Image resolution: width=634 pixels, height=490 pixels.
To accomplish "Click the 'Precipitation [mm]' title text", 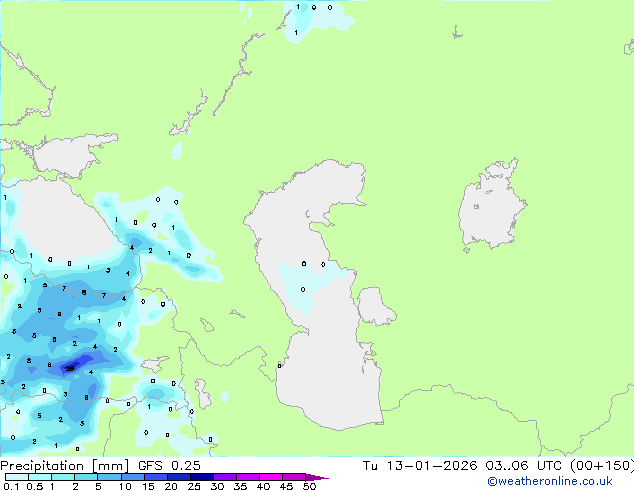I will tap(65, 466).
